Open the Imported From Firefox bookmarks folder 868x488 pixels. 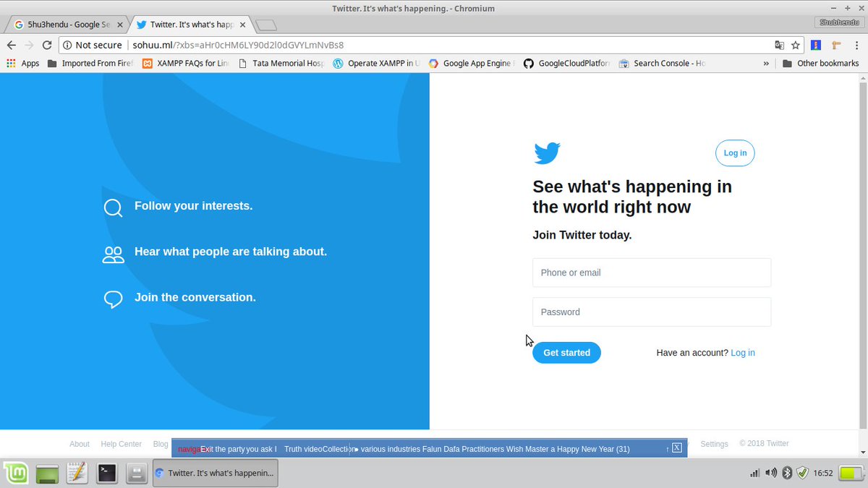tap(90, 64)
